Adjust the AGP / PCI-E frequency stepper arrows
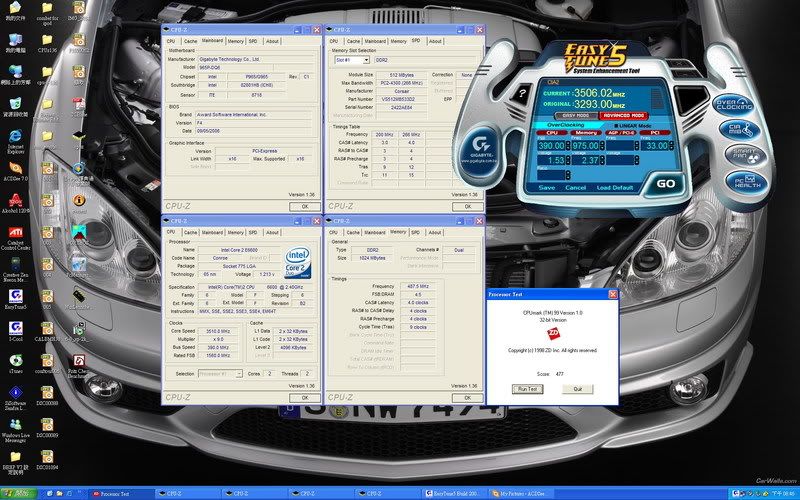Screen dimensions: 800x500 [637, 146]
